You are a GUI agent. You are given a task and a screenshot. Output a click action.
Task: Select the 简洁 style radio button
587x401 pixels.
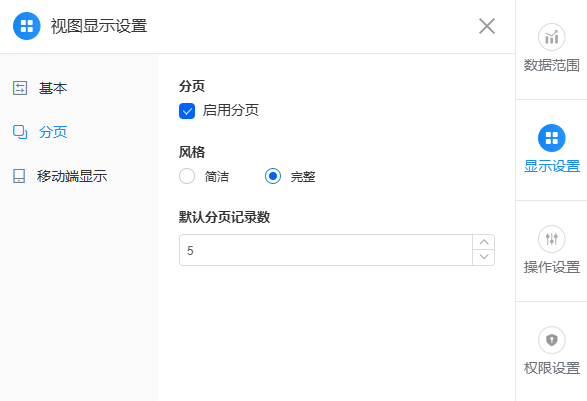click(x=187, y=176)
